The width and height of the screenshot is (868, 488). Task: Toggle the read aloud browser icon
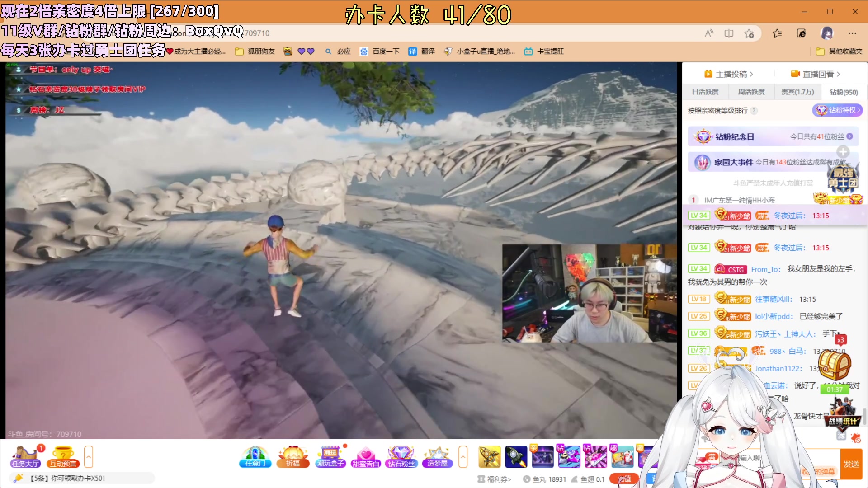click(x=709, y=33)
